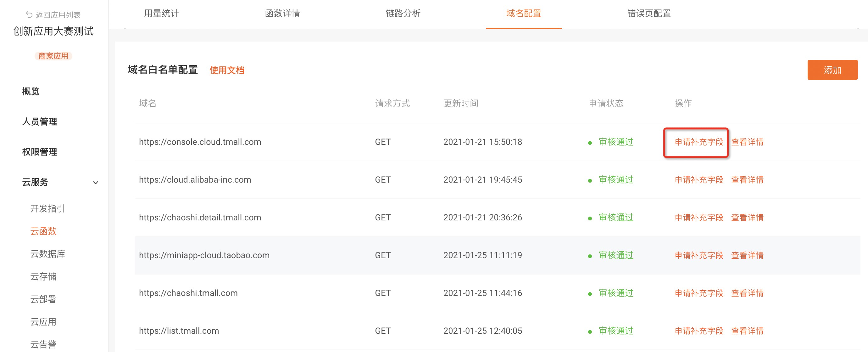Click 查看详情 for list.tmall.com
This screenshot has width=868, height=352.
click(747, 331)
